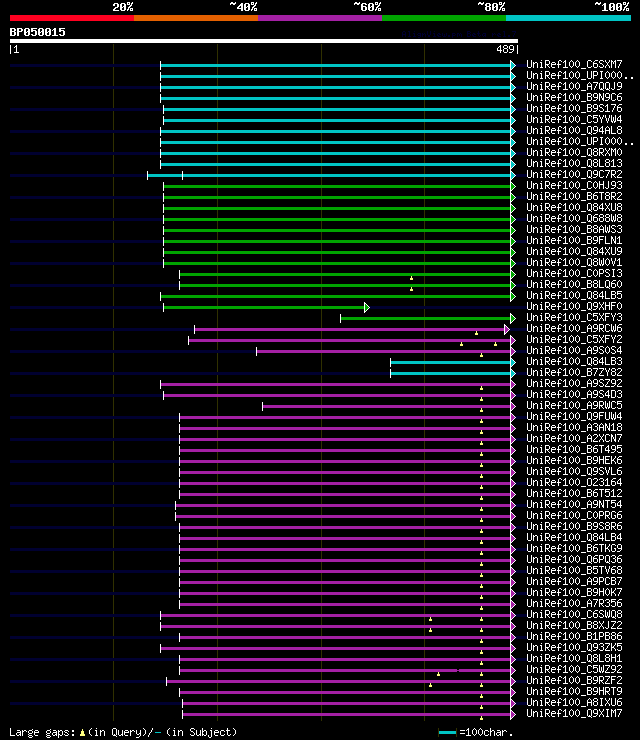Open hit UniRef100_C5XFY3
Image resolution: width=640 pixels, height=740 pixels.
tap(574, 317)
